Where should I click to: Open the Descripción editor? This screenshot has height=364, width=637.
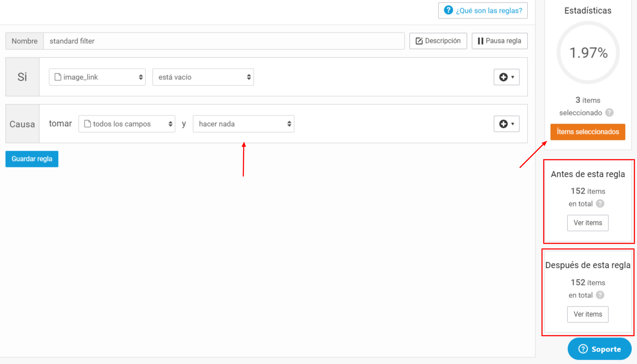pos(438,41)
